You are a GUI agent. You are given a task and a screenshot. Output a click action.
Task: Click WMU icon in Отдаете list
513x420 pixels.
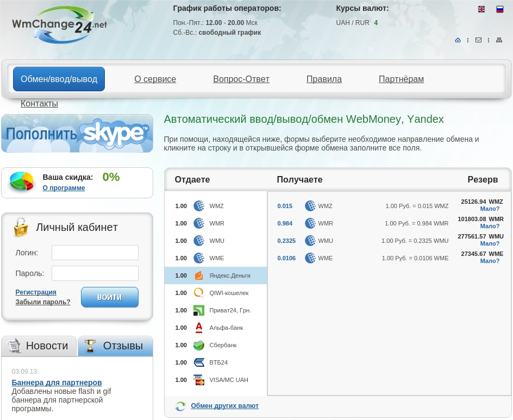coord(199,240)
